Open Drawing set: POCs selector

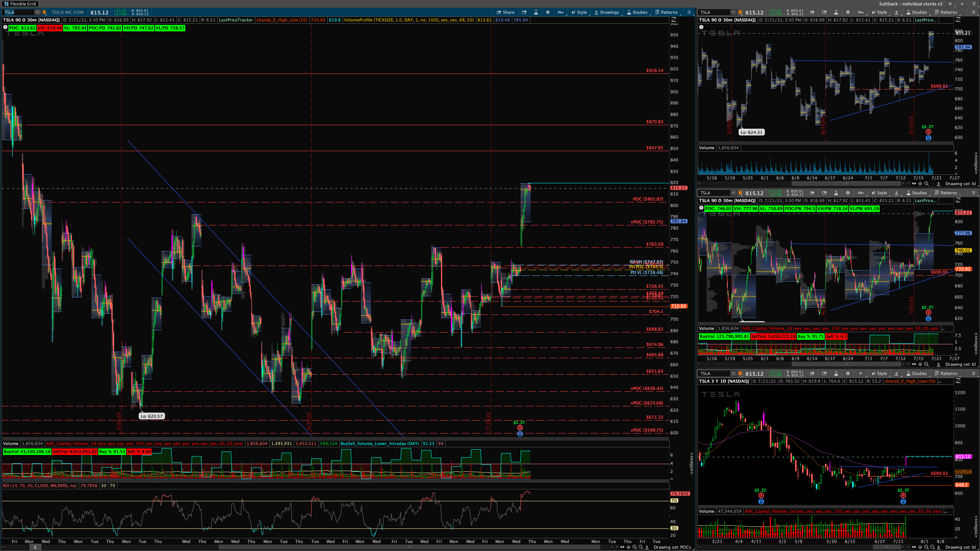(672, 547)
